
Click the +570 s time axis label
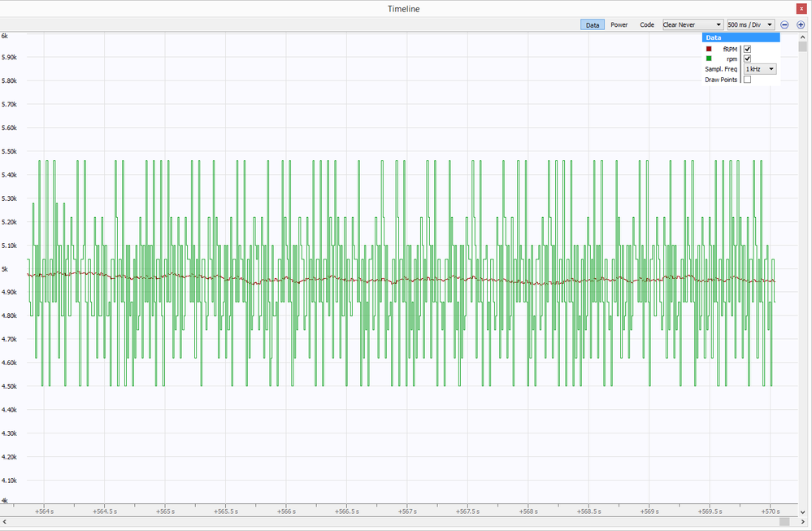[770, 511]
